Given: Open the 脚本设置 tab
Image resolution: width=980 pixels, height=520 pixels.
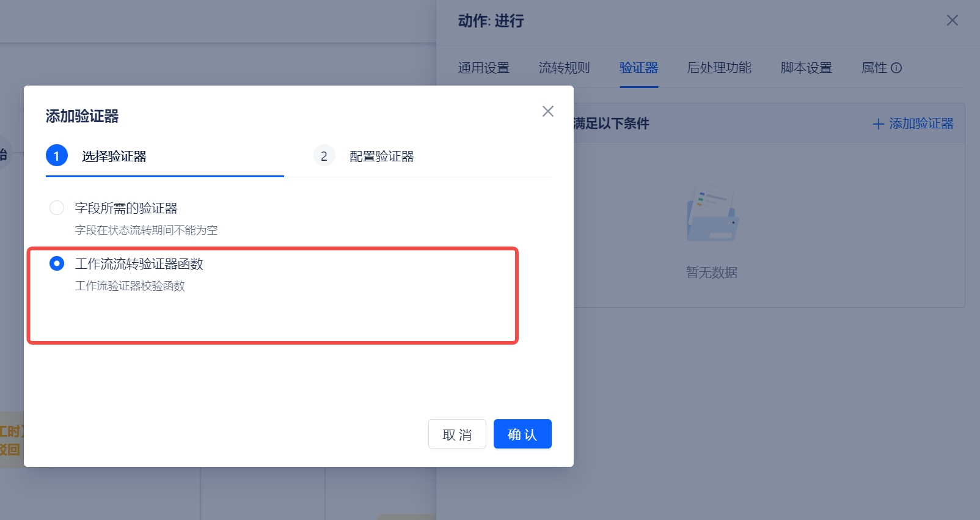Looking at the screenshot, I should [806, 68].
